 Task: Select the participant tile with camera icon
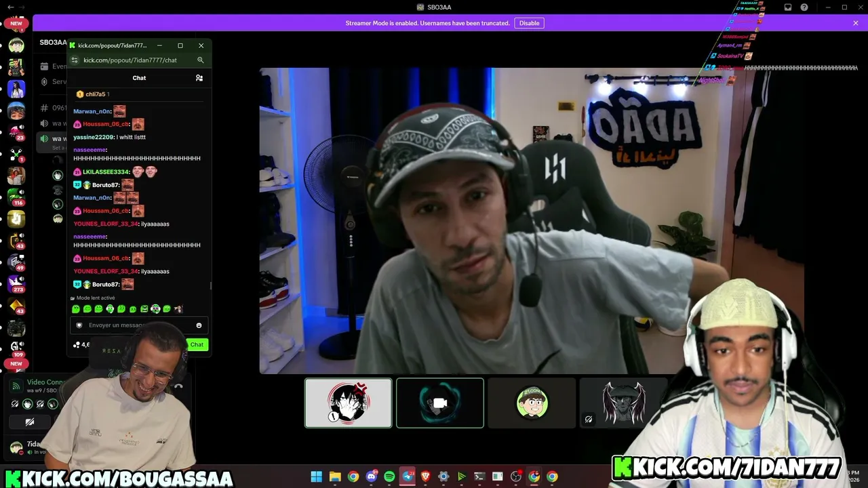pos(439,403)
